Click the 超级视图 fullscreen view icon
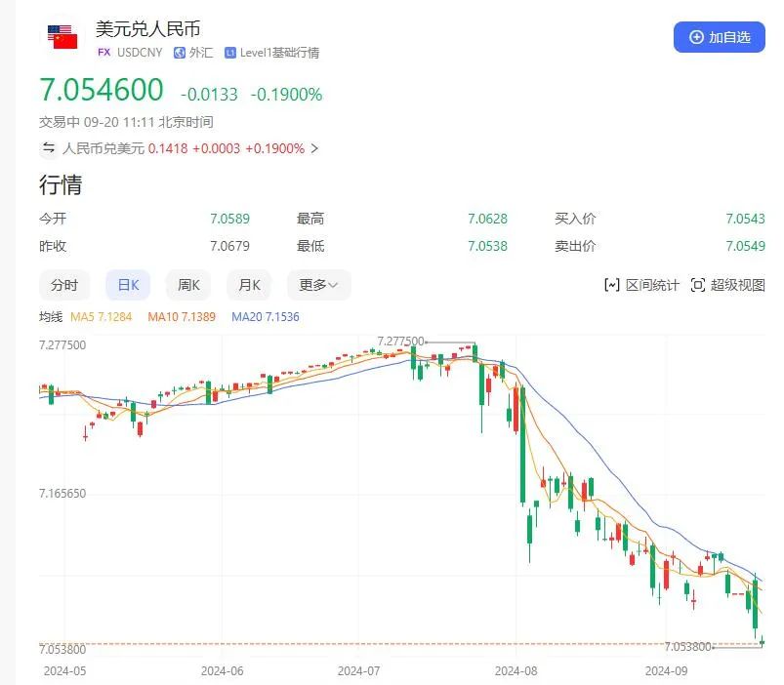 coord(697,285)
